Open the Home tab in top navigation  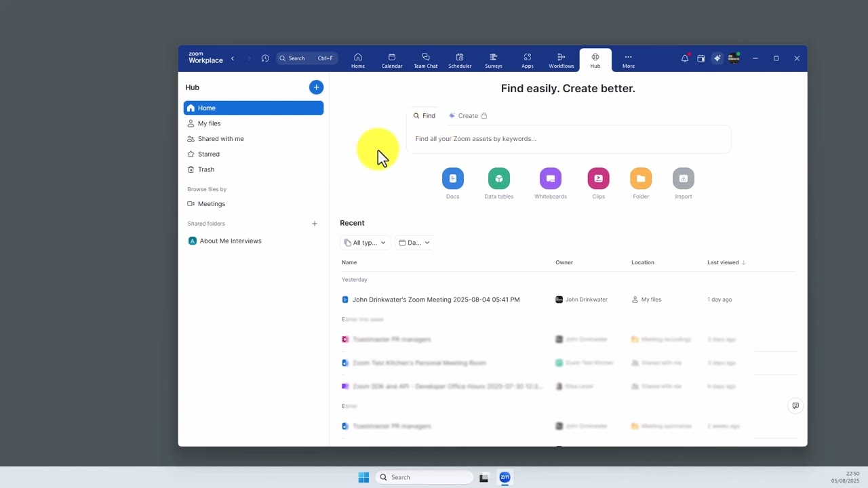(358, 60)
